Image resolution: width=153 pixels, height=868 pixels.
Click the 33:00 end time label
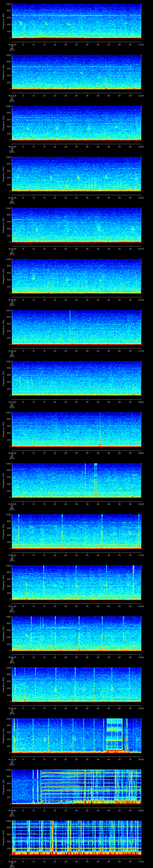click(141, 657)
